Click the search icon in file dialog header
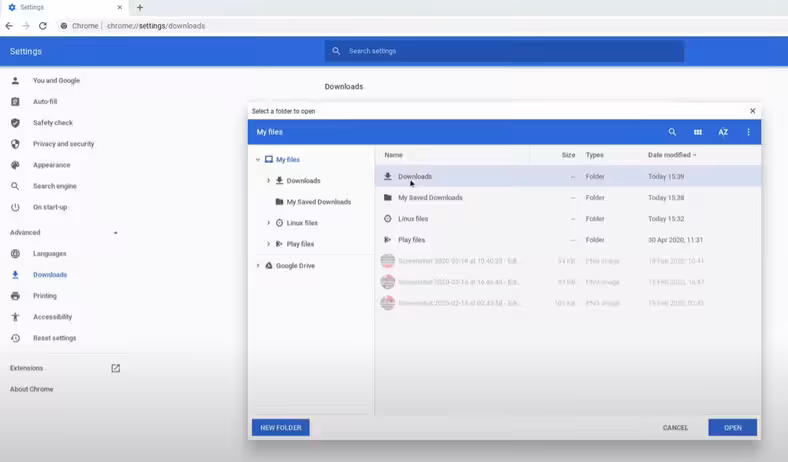788x462 pixels. pyautogui.click(x=672, y=132)
